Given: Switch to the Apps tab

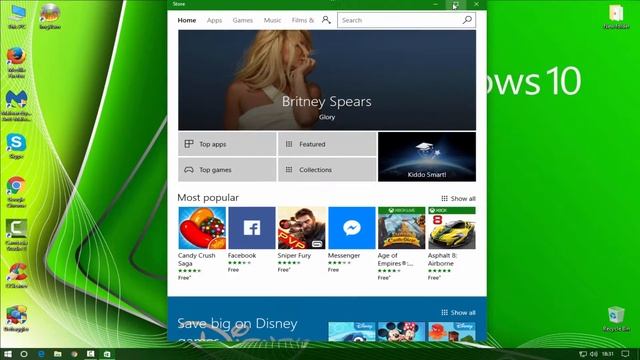Looking at the screenshot, I should pos(214,20).
